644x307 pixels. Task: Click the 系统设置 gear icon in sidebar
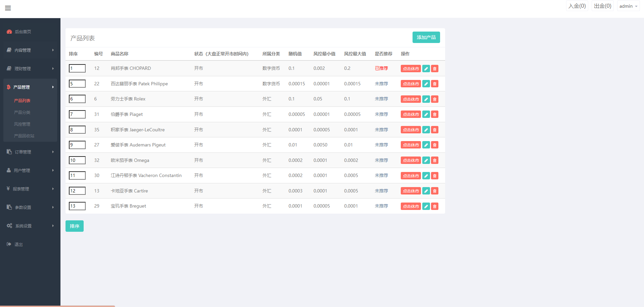tap(9, 225)
